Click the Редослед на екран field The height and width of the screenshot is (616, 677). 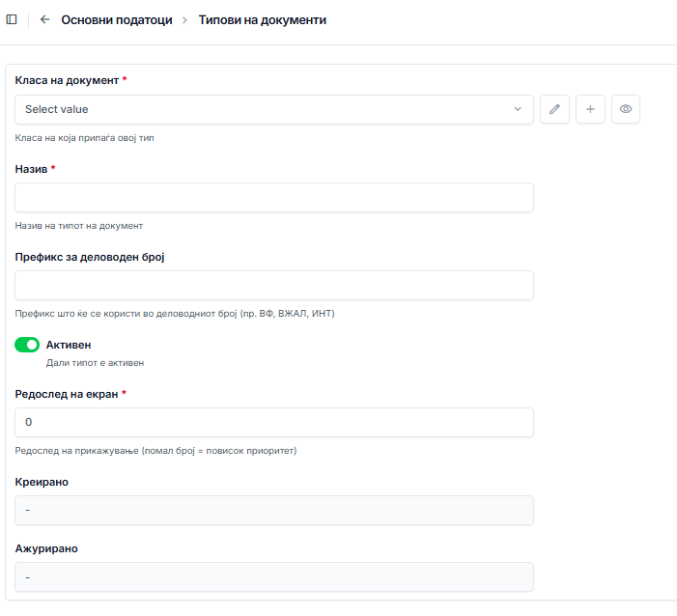pos(274,422)
